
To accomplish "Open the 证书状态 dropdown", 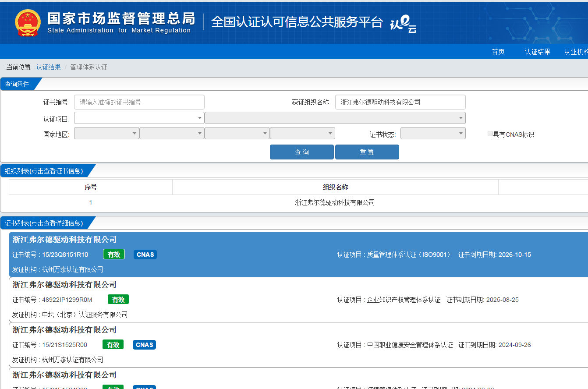I will 433,133.
